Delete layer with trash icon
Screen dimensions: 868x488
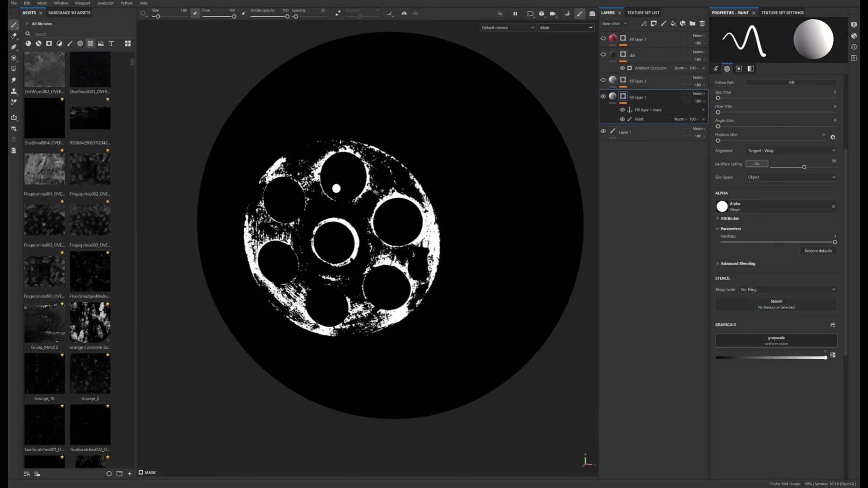tap(702, 23)
